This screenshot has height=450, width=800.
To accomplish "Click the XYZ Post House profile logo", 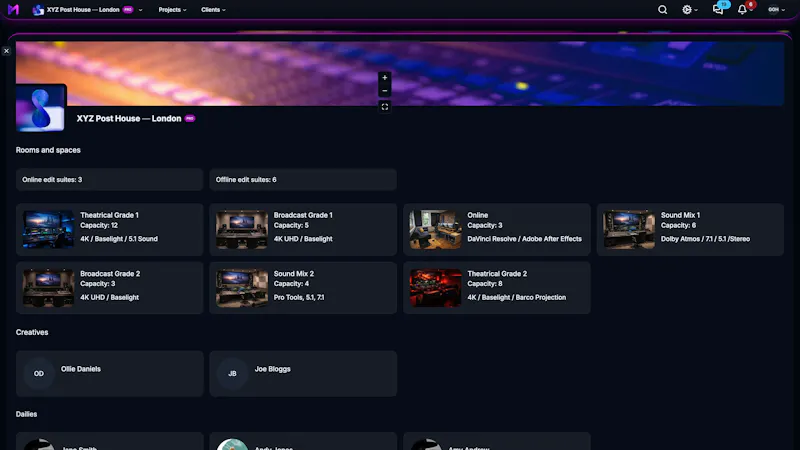I will click(x=41, y=108).
